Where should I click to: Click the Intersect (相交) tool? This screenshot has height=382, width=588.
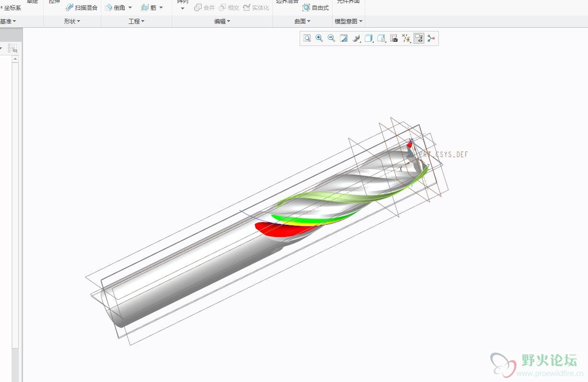(x=229, y=8)
